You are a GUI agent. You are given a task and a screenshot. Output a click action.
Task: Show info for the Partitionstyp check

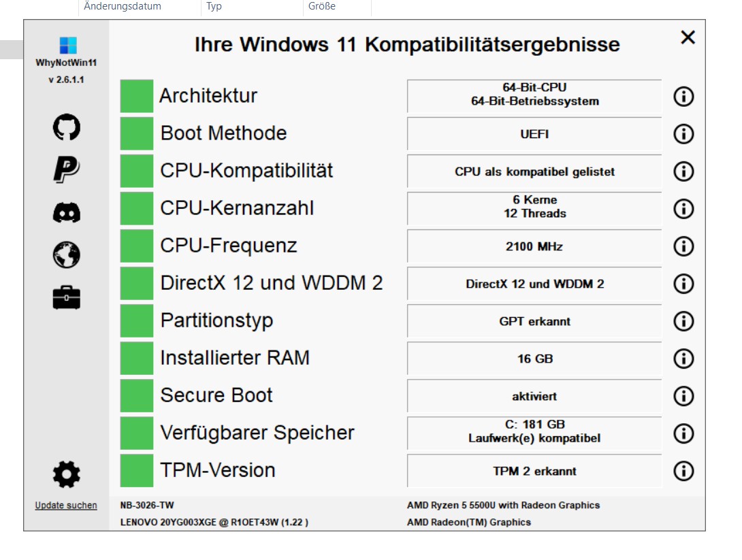[683, 321]
